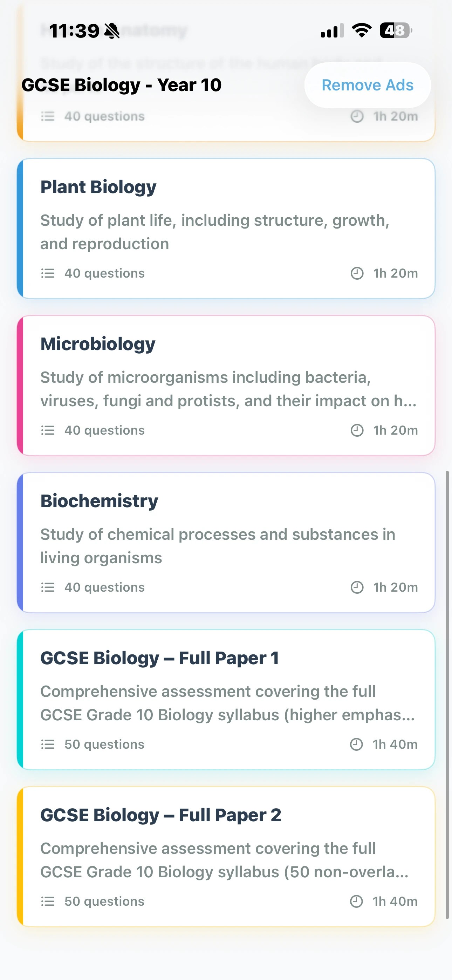452x980 pixels.
Task: Tap the list icon on Full Paper 1 card
Action: tap(48, 744)
